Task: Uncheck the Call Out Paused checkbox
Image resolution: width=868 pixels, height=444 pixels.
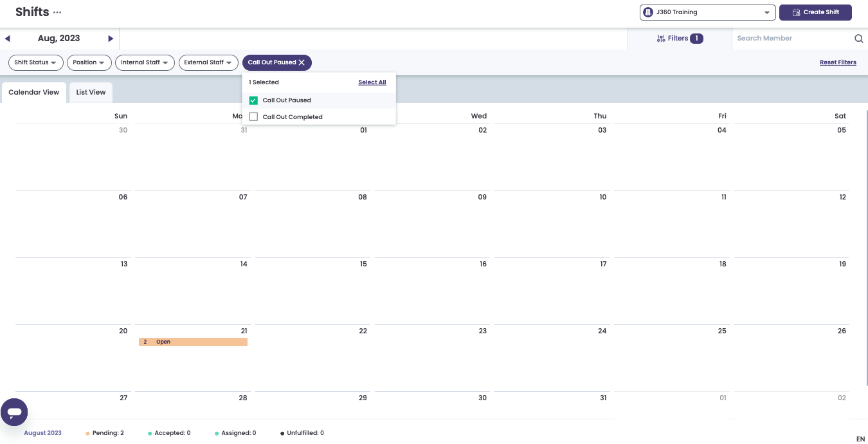Action: tap(253, 100)
